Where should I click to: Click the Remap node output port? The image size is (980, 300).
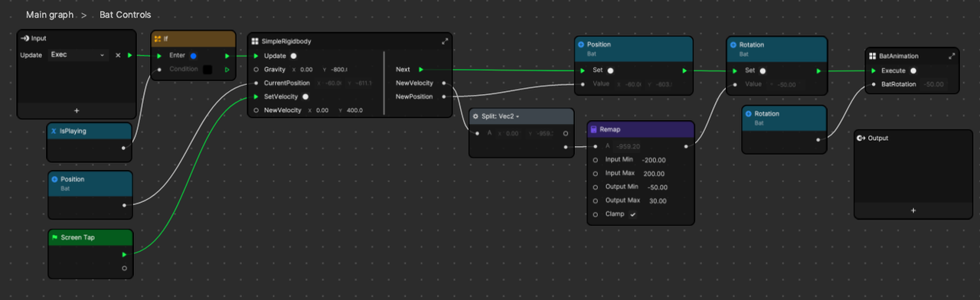coord(685,145)
